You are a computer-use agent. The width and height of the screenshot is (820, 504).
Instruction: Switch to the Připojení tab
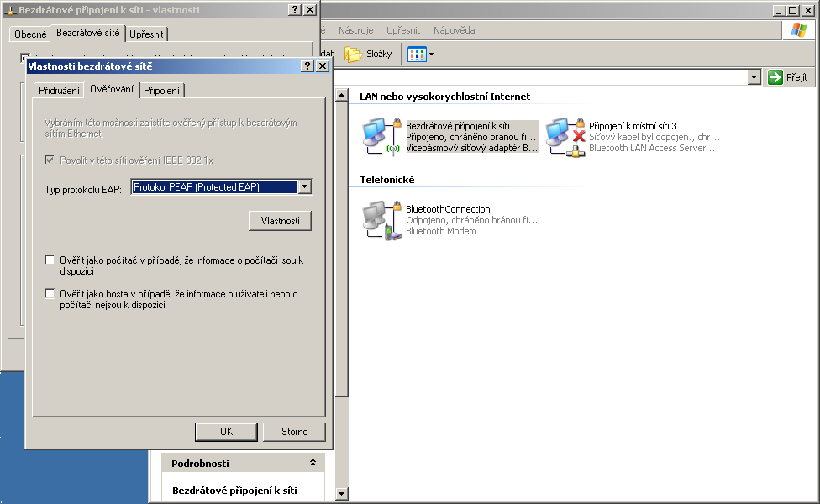tap(162, 91)
